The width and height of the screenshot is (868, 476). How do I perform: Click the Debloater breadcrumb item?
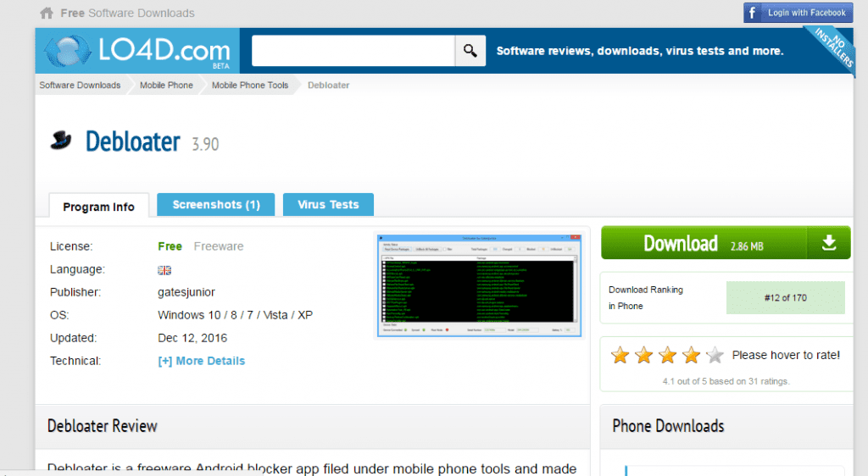(x=328, y=86)
